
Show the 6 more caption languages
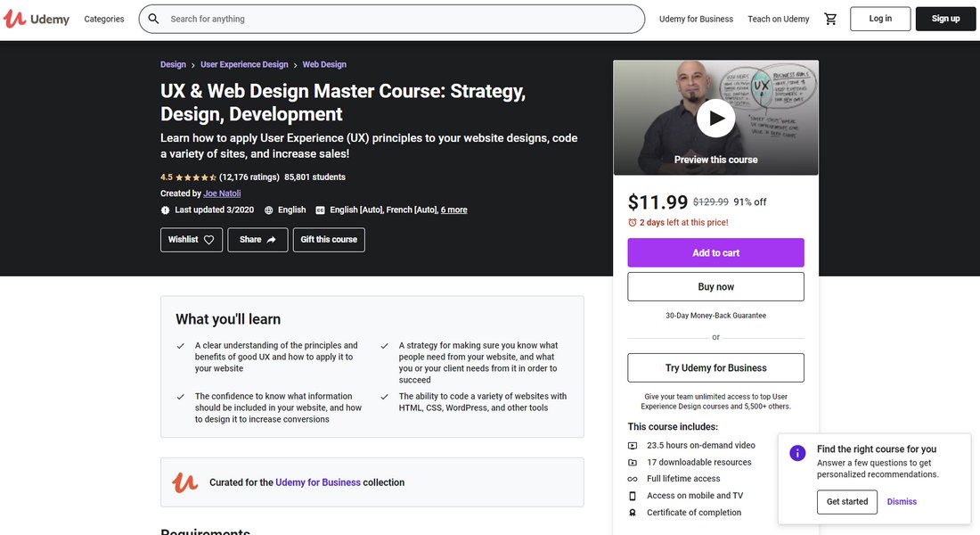click(453, 210)
